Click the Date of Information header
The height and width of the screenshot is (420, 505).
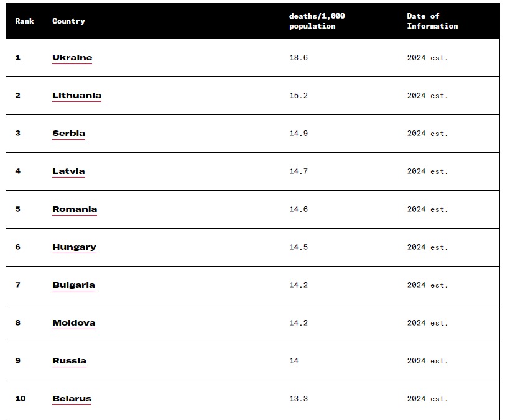[x=432, y=21]
